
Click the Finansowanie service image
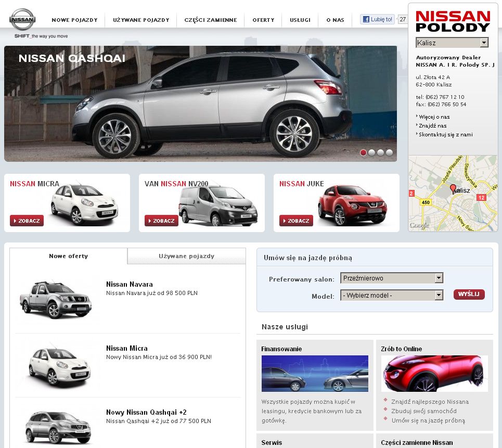(x=315, y=374)
